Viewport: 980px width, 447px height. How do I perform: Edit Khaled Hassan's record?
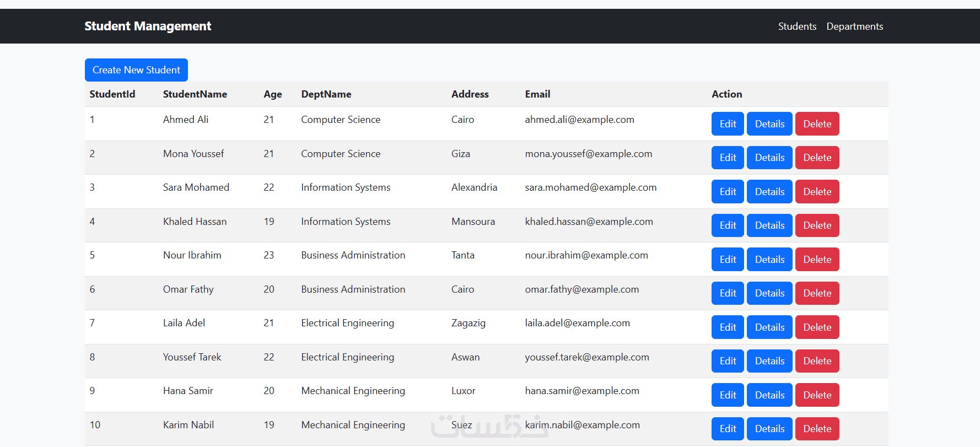pyautogui.click(x=728, y=225)
